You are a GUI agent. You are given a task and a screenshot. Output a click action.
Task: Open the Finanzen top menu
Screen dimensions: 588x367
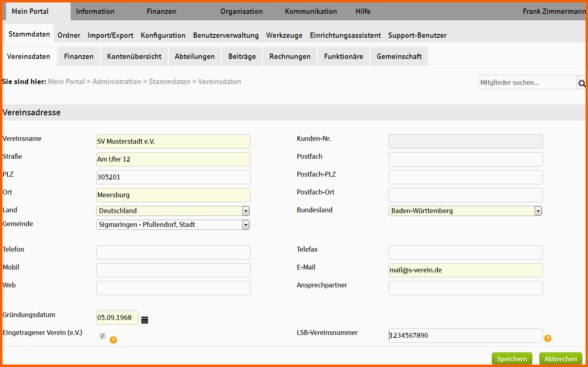(161, 11)
